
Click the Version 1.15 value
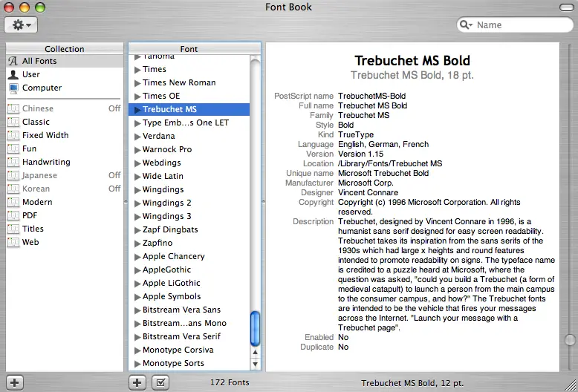click(x=361, y=154)
